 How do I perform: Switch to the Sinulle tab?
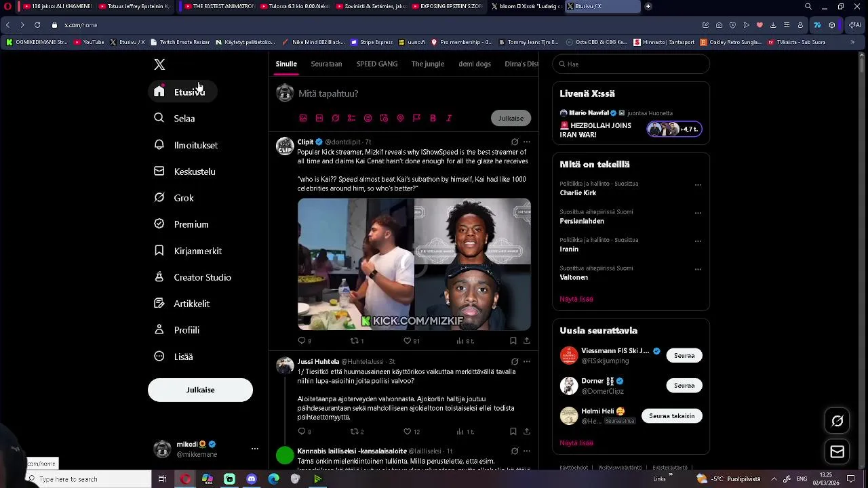click(x=286, y=64)
